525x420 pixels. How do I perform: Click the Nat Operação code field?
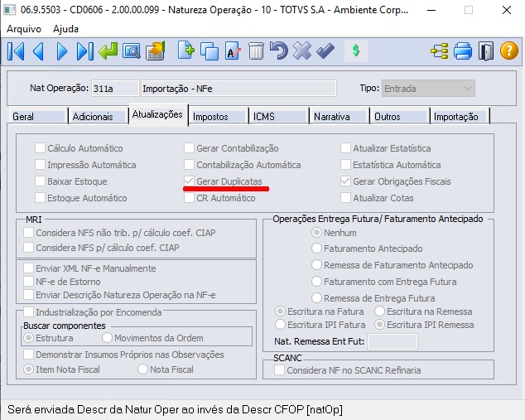tap(115, 89)
